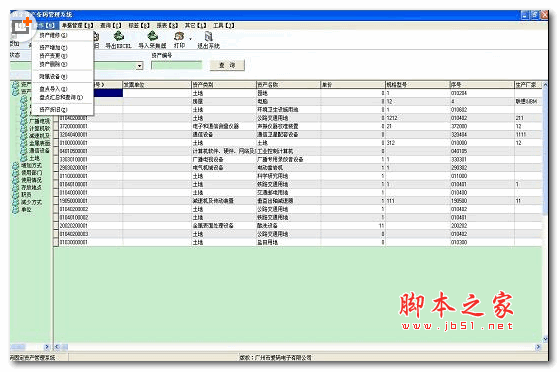Click the icon beside 计算机软 tree node

pyautogui.click(x=24, y=129)
